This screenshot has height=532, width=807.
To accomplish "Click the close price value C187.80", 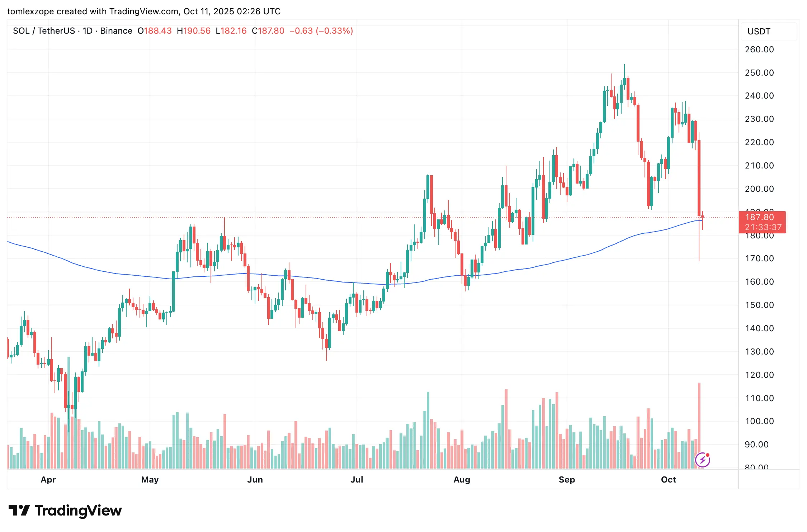I will coord(268,31).
